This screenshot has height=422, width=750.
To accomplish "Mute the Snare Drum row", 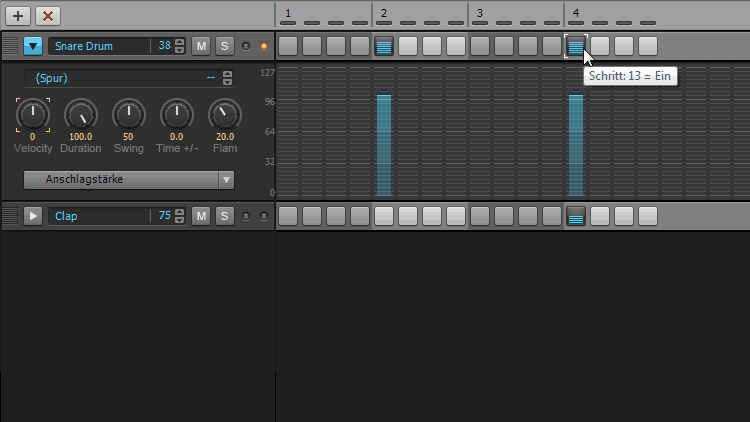I will (x=201, y=46).
